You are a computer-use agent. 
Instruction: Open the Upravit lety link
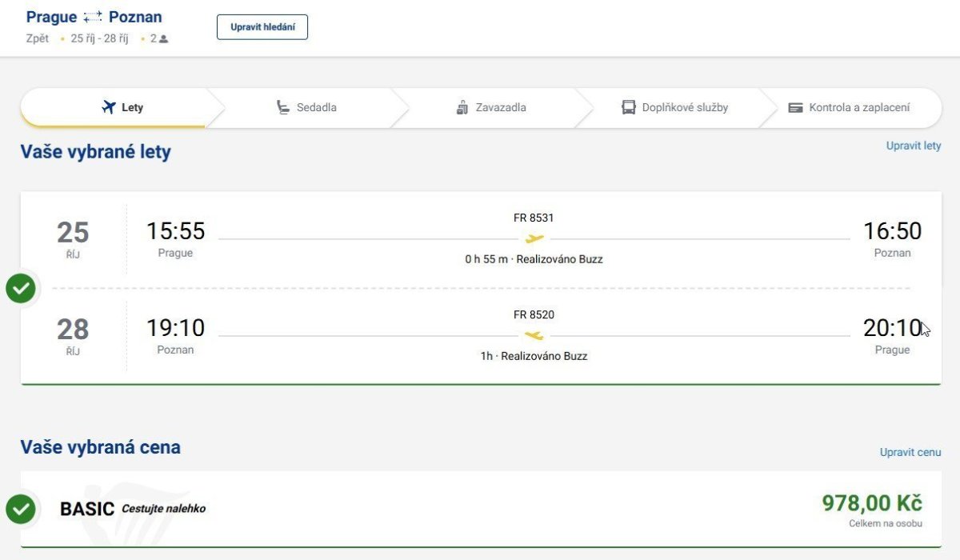(x=913, y=146)
